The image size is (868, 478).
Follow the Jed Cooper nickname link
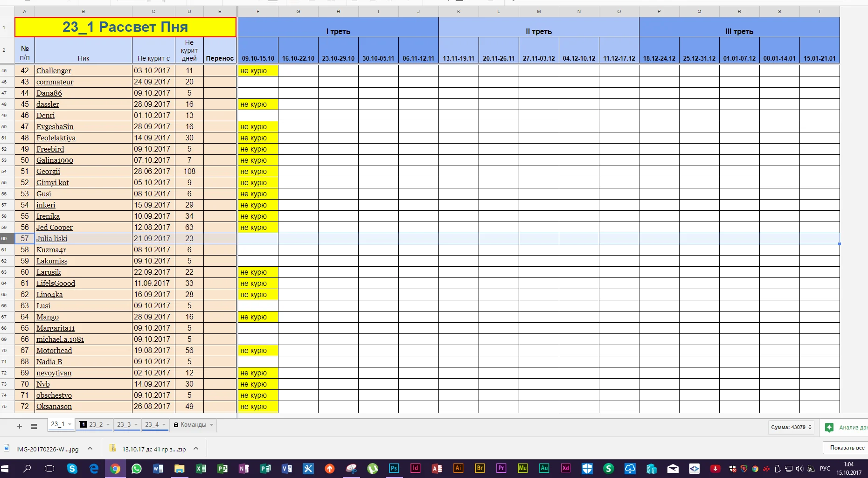(x=55, y=228)
